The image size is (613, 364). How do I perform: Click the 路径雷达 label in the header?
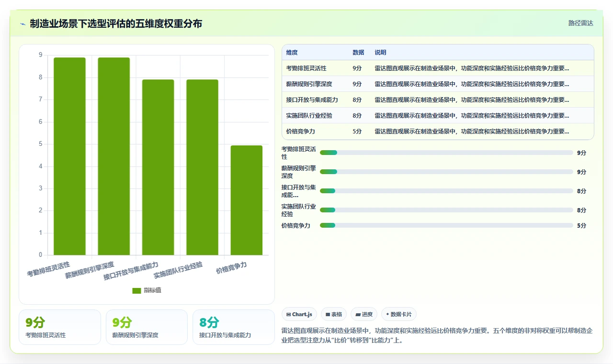[581, 23]
